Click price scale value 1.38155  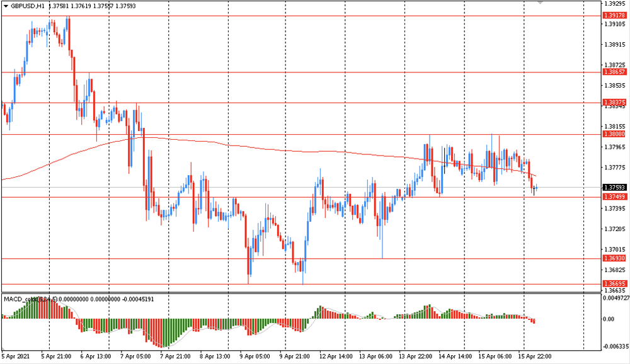[615, 127]
